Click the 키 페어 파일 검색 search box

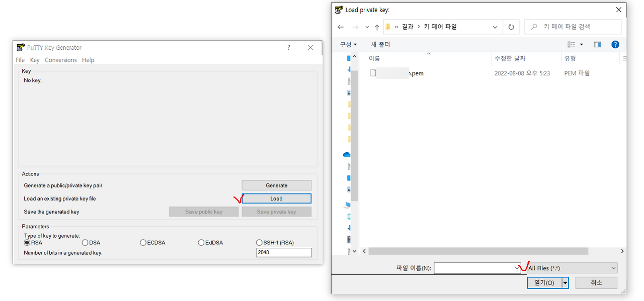(573, 27)
